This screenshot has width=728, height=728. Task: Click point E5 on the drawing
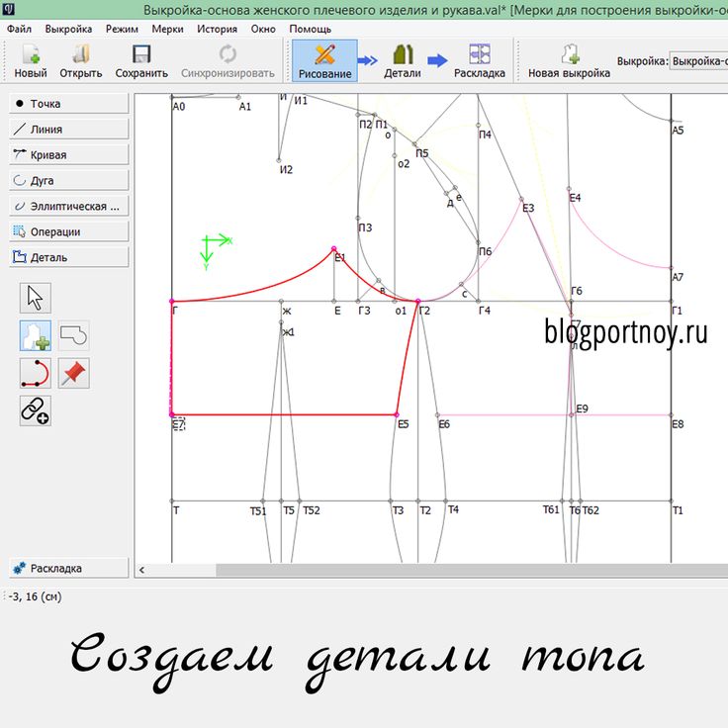397,414
